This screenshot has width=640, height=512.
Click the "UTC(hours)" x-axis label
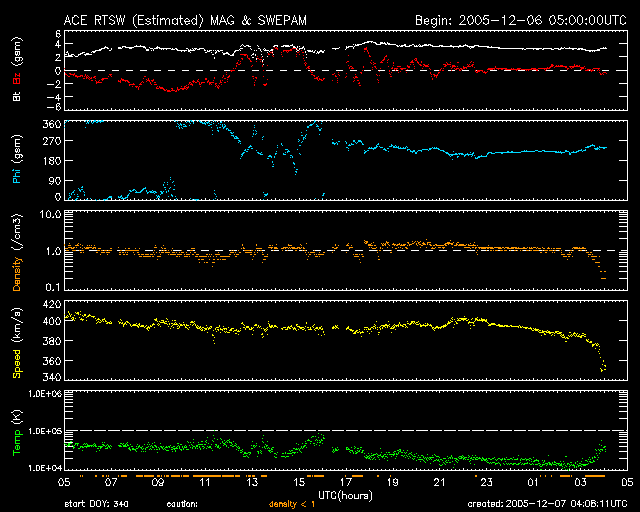coord(345,496)
